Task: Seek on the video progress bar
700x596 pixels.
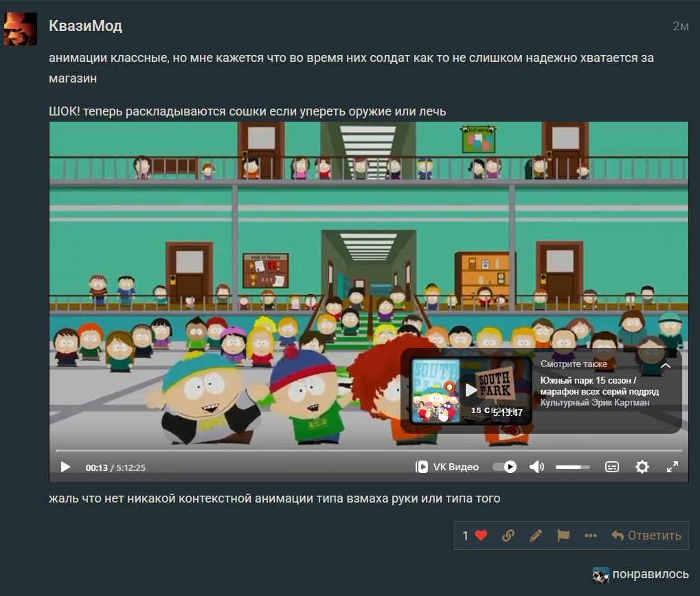Action: pyautogui.click(x=369, y=451)
